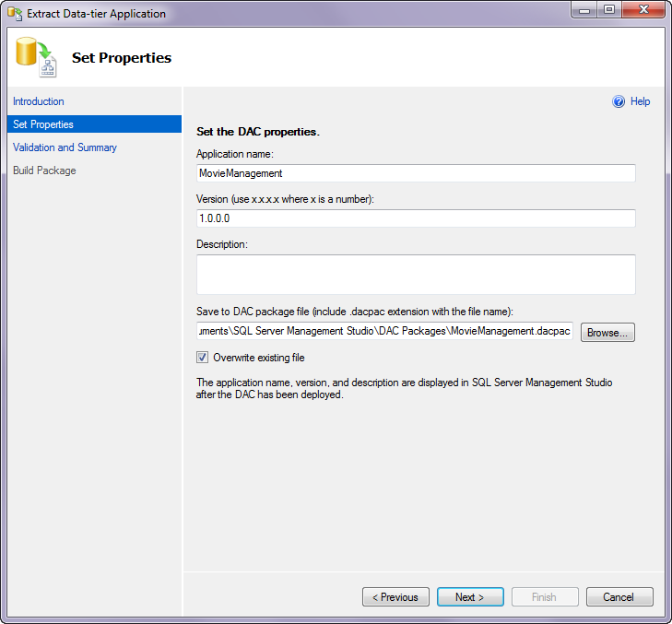Uncheck Overwrite existing file checkbox

[202, 358]
